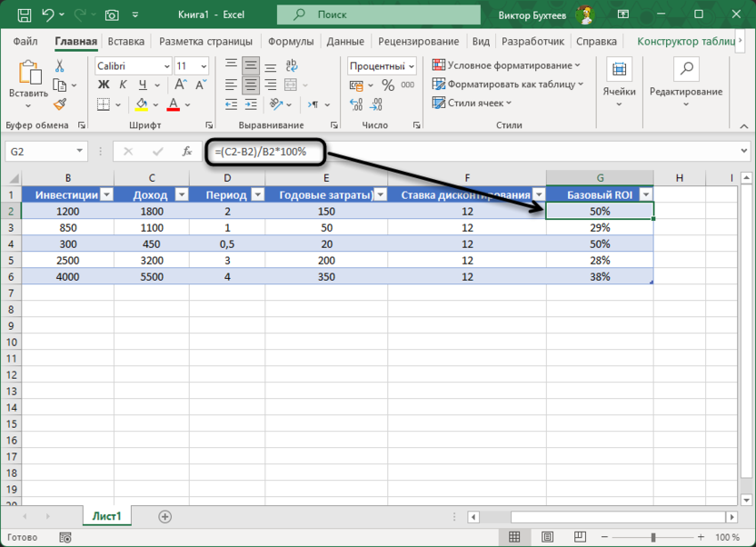Toggle italic formatting К

pyautogui.click(x=121, y=85)
